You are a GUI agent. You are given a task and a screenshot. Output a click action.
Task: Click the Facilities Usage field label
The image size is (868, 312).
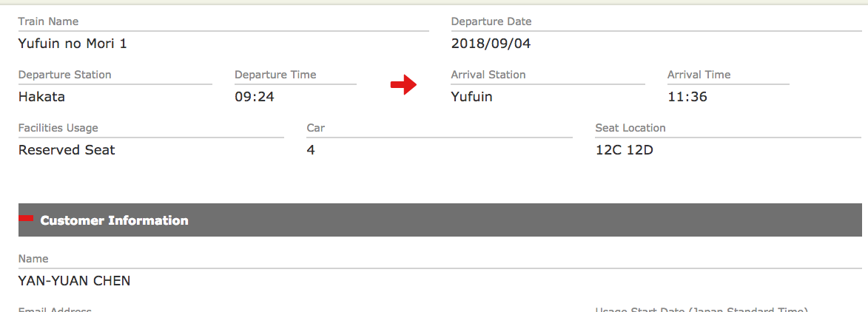[58, 128]
